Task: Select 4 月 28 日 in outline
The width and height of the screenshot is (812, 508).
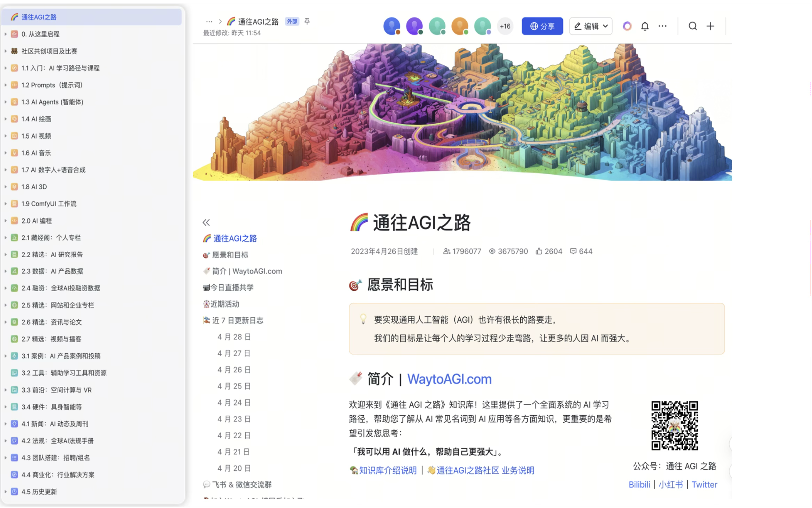Action: click(234, 337)
